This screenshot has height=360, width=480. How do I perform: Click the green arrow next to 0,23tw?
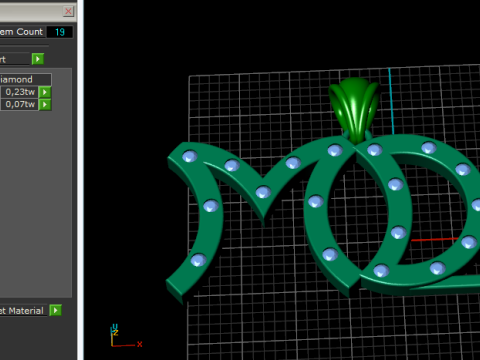click(45, 92)
